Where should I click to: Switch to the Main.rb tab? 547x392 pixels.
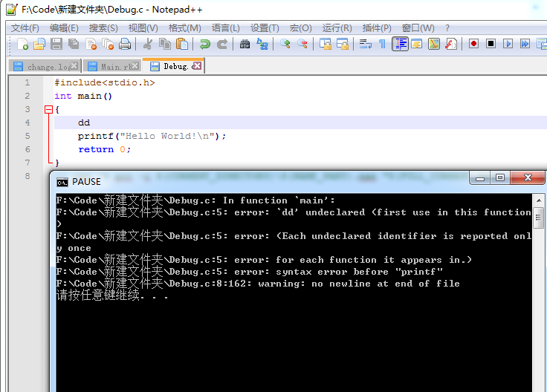112,66
